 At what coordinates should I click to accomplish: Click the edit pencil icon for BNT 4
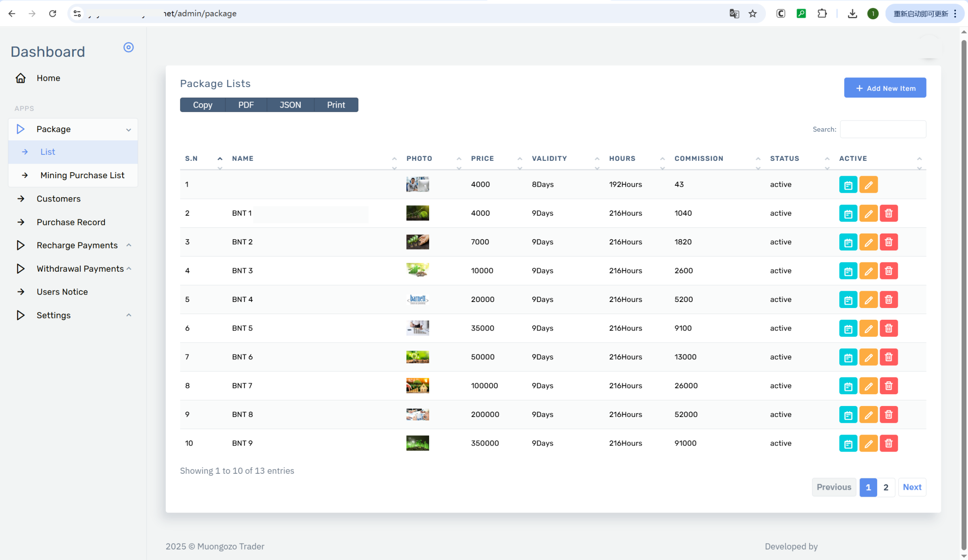point(868,300)
